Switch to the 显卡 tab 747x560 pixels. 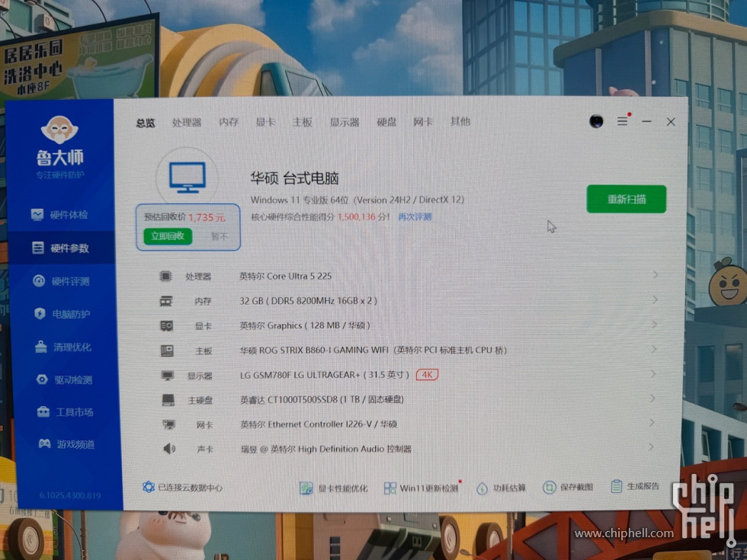[265, 122]
